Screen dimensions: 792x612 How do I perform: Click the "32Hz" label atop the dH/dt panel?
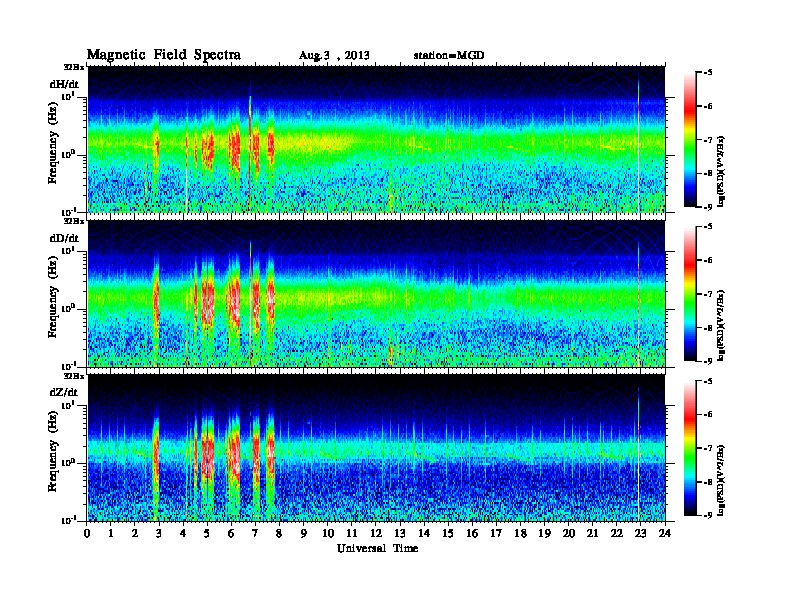[73, 67]
